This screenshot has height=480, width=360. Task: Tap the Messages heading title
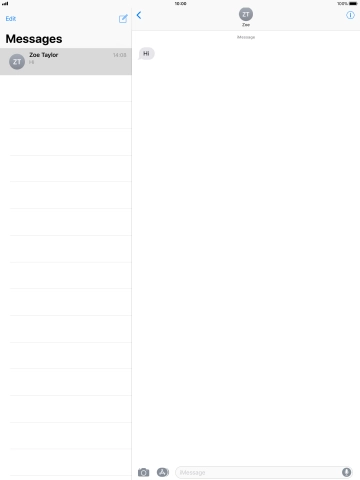click(34, 39)
